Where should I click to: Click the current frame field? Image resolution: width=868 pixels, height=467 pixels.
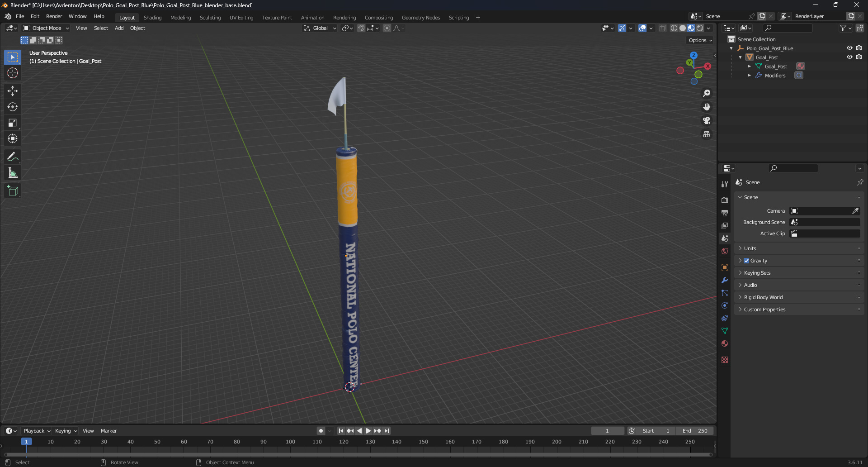click(x=607, y=431)
